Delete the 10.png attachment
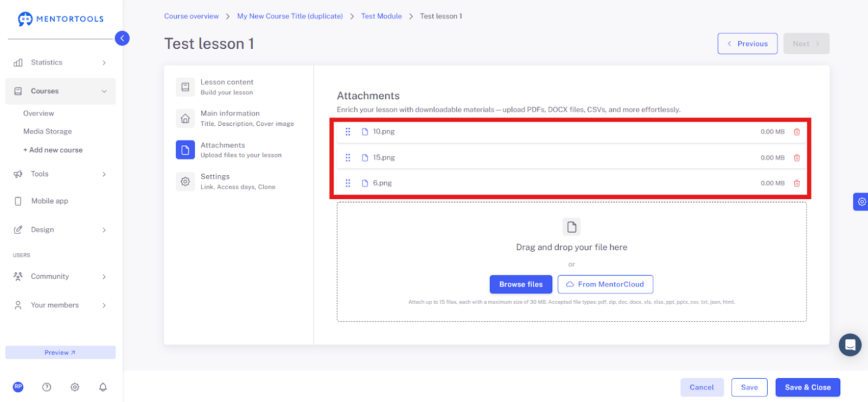 (797, 132)
